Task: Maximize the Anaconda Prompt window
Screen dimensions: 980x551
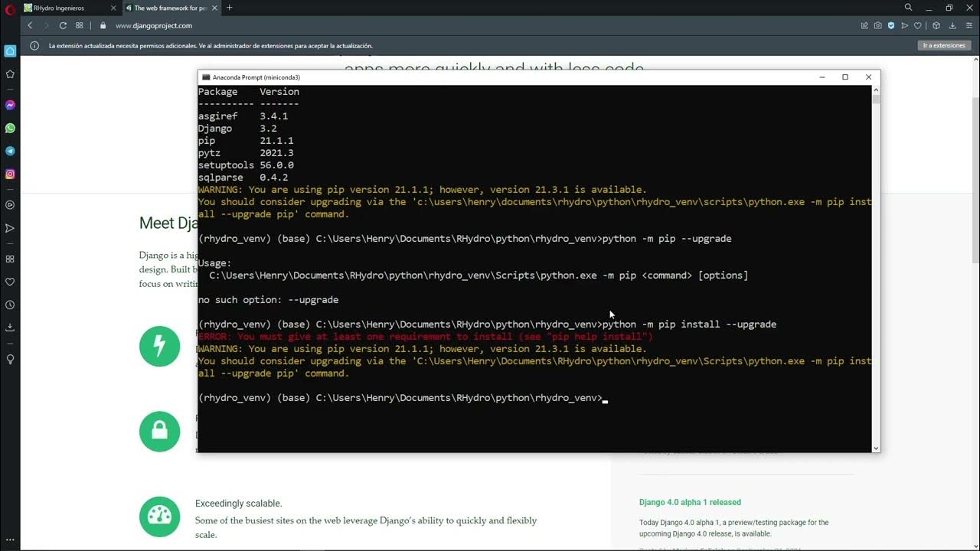Action: tap(845, 77)
